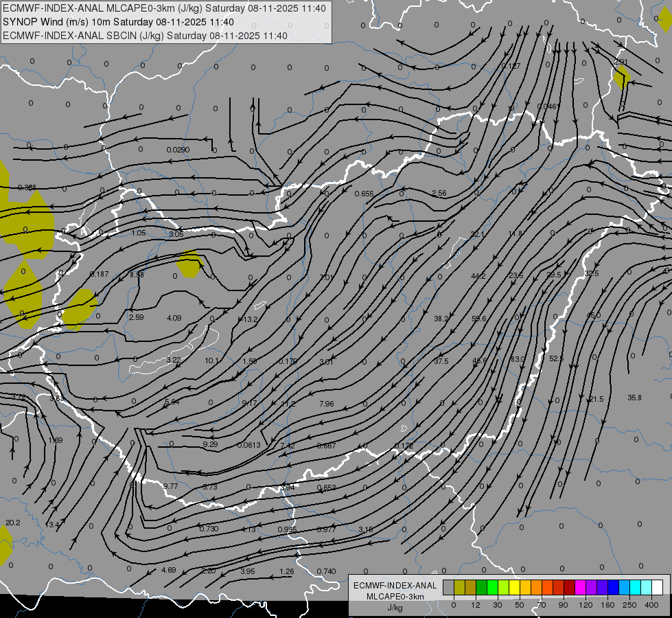The image size is (672, 618).
Task: Click the dark red swatch starting at 90
Action: click(x=570, y=587)
